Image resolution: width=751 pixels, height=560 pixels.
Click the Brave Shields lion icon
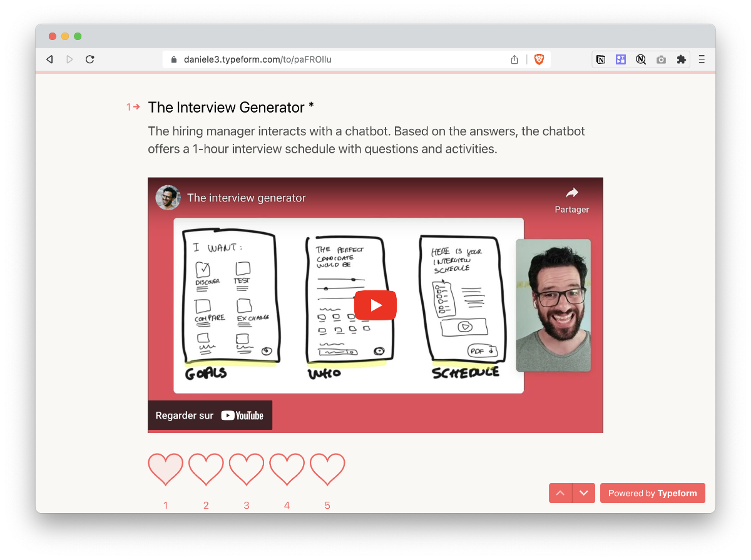tap(539, 59)
